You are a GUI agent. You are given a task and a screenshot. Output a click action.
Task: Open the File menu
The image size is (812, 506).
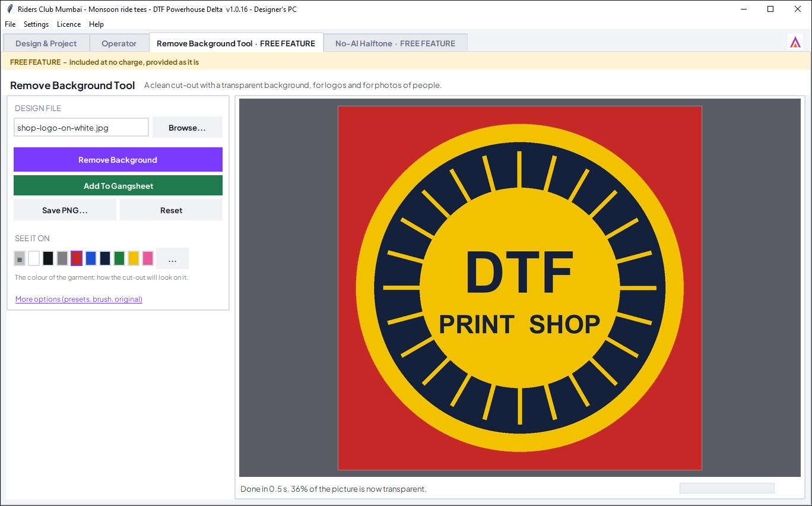[10, 24]
